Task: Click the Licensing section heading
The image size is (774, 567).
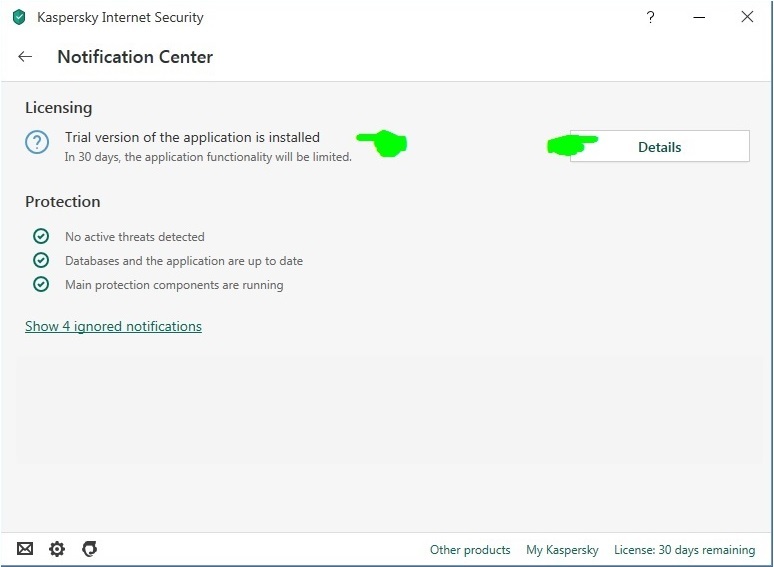Action: tap(59, 108)
